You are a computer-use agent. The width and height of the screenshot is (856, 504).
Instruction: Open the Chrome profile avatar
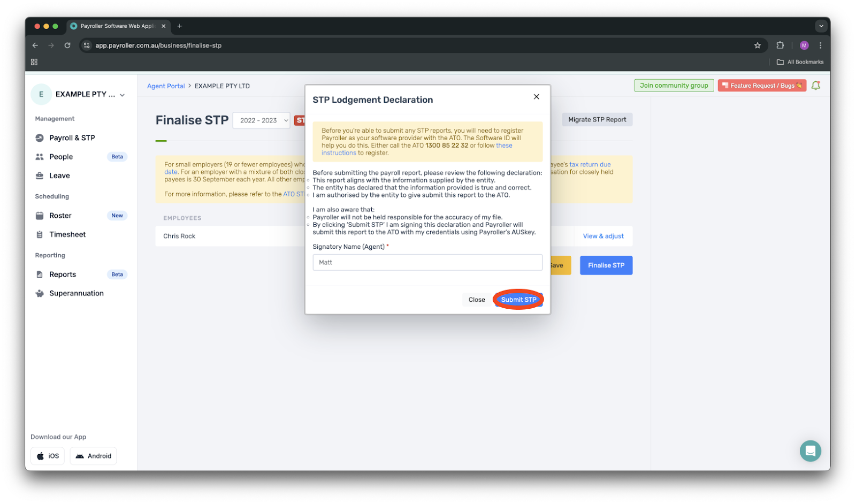[804, 45]
